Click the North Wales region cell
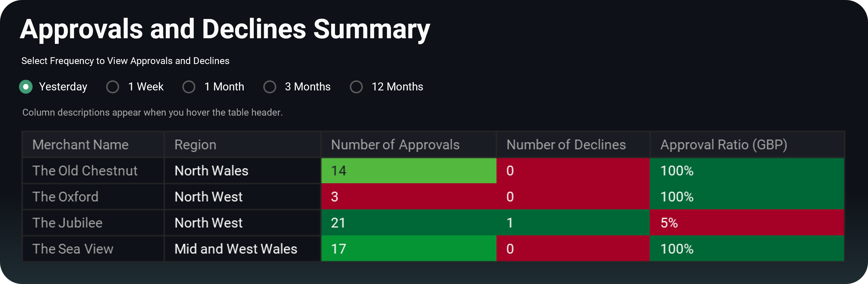 [211, 170]
